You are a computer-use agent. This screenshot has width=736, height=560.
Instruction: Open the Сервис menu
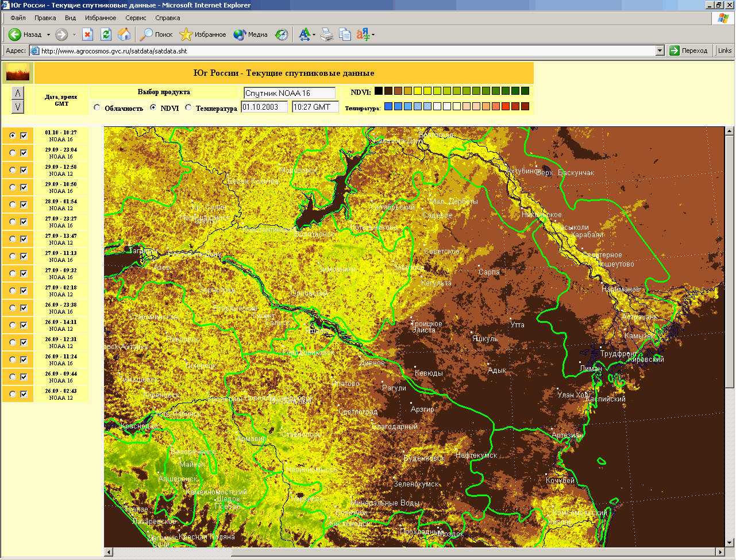(x=136, y=18)
